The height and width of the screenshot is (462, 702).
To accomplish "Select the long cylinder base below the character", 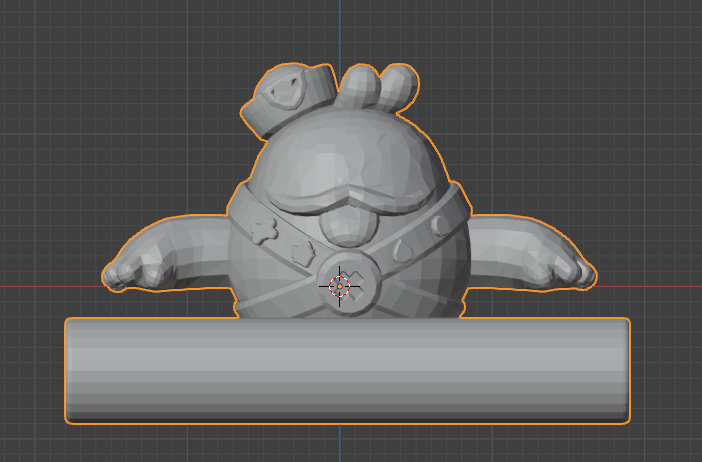I will (346, 370).
